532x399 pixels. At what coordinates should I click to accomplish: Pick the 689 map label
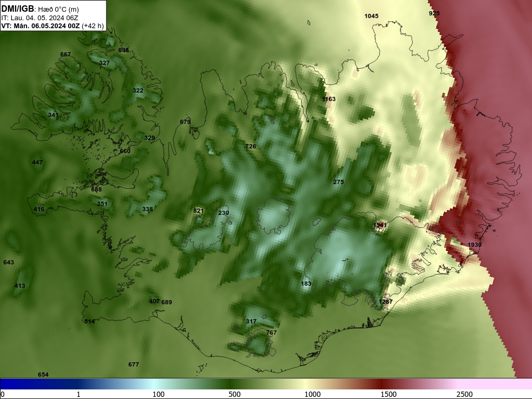click(x=167, y=302)
